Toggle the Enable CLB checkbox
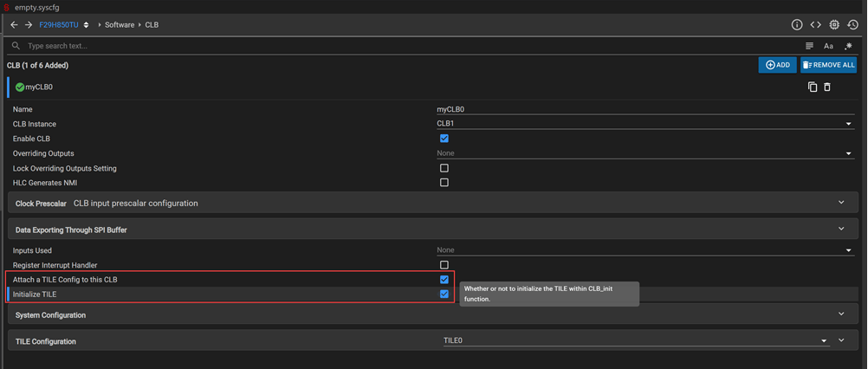Viewport: 868px width, 369px height. [444, 139]
